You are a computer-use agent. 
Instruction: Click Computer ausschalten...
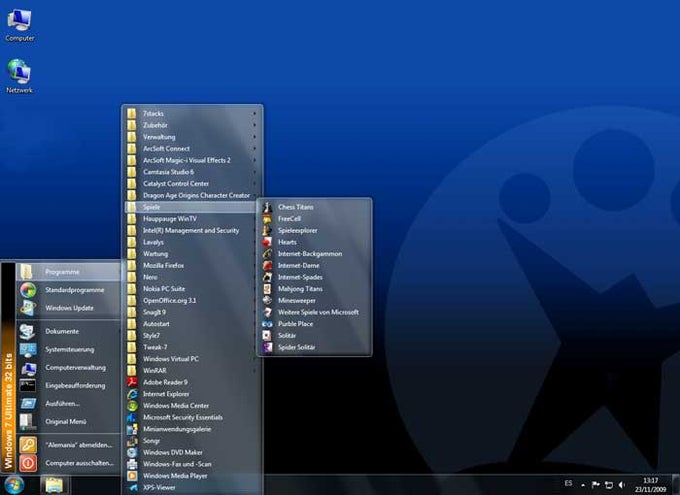[69, 463]
